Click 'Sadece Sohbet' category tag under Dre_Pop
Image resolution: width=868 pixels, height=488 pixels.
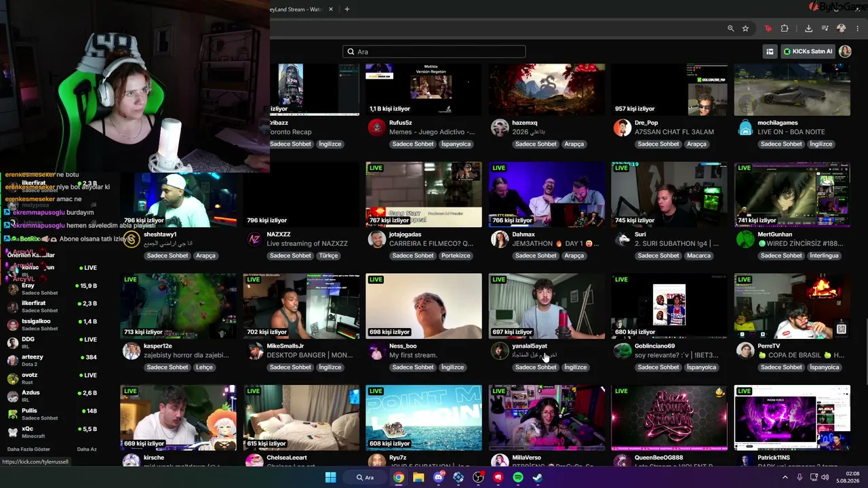(658, 144)
